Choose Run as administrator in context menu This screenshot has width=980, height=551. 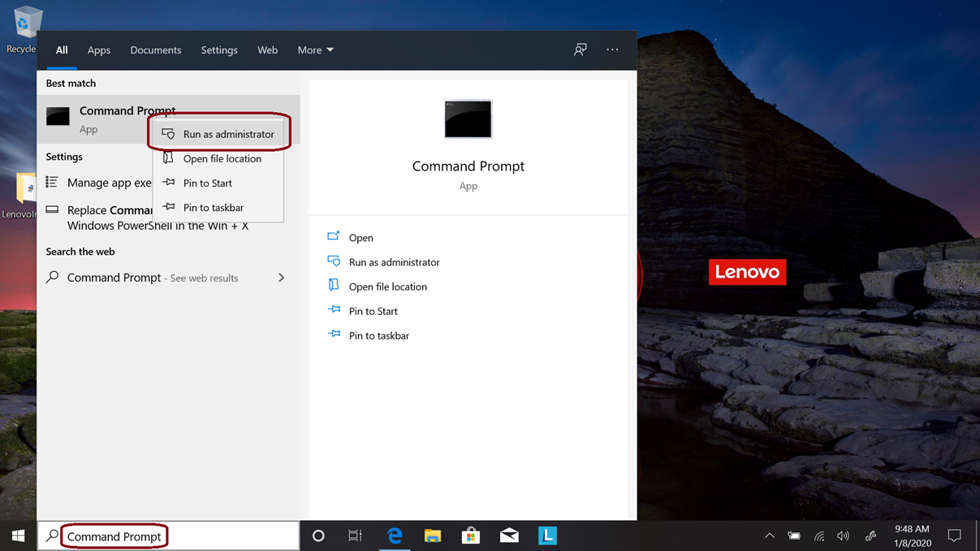(218, 134)
